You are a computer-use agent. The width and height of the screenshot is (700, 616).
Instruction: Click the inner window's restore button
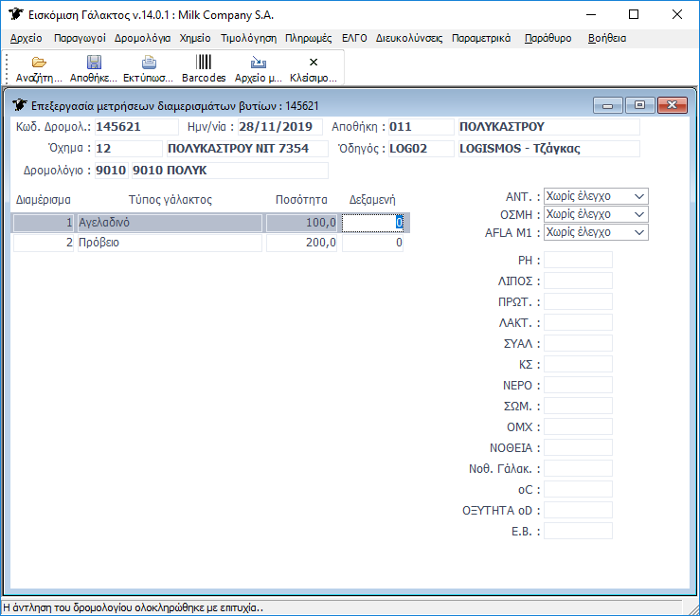point(639,105)
